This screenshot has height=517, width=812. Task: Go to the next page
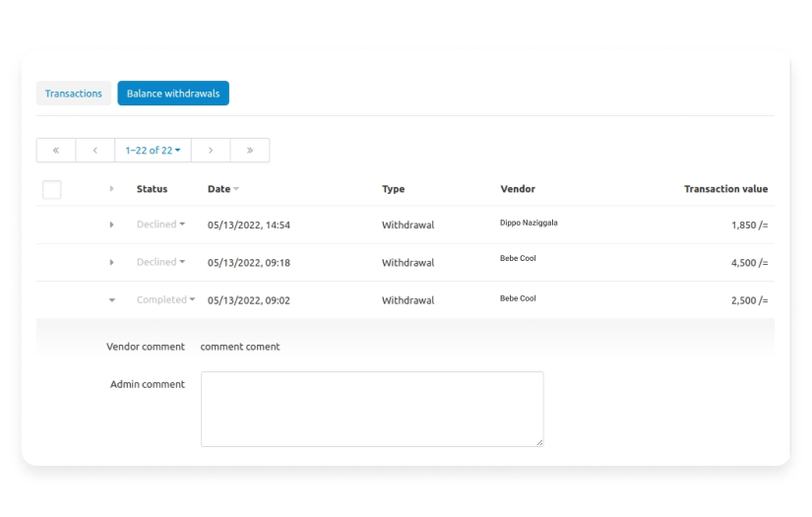211,151
